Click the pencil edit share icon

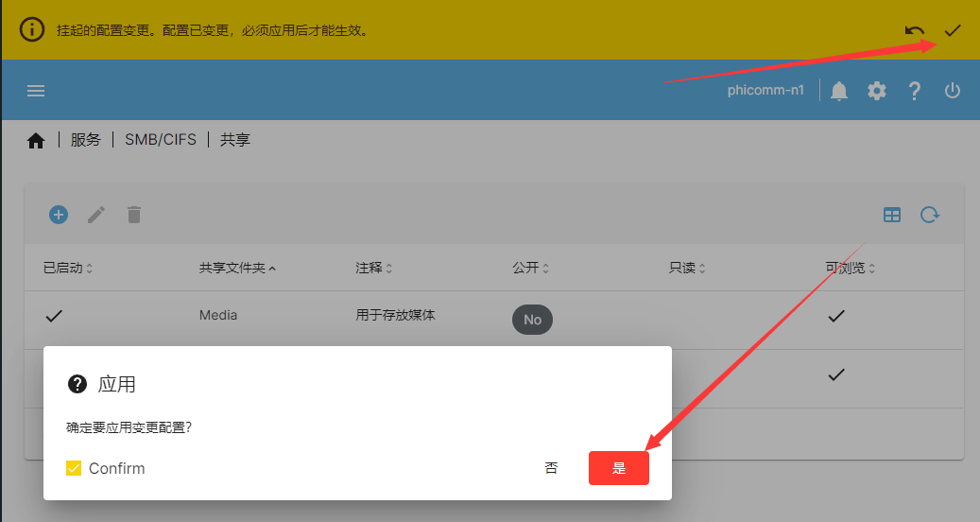click(x=96, y=215)
